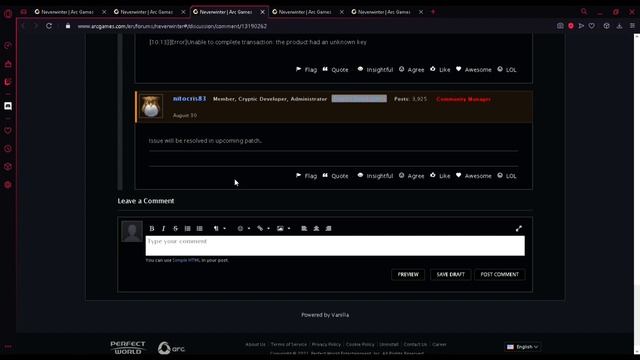Viewport: 640px width, 360px height.
Task: Switch to the second Neverwinter tab
Action: point(147,12)
